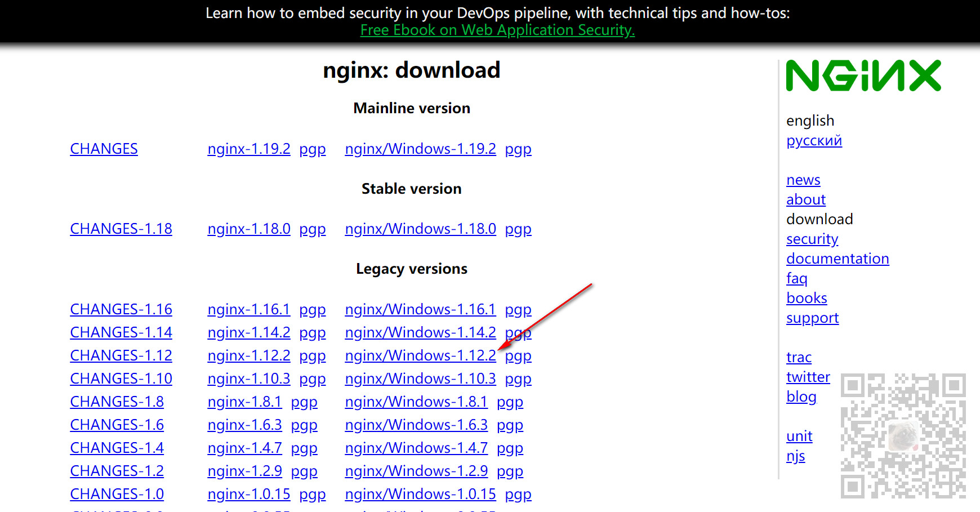Open the trac issue tracker
Image resolution: width=980 pixels, height=512 pixels.
pos(799,357)
